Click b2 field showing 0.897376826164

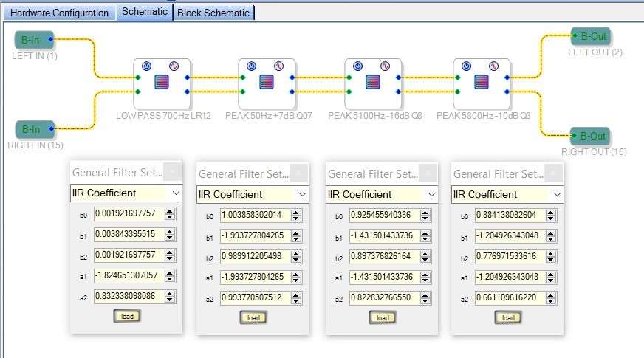[x=385, y=256]
